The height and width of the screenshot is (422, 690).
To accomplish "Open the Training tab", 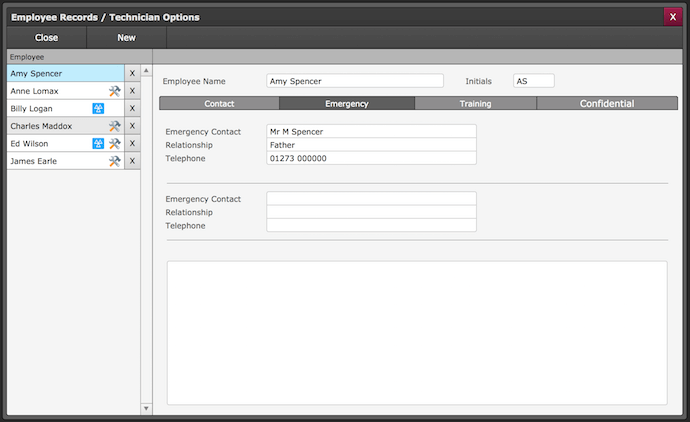I will (x=475, y=103).
